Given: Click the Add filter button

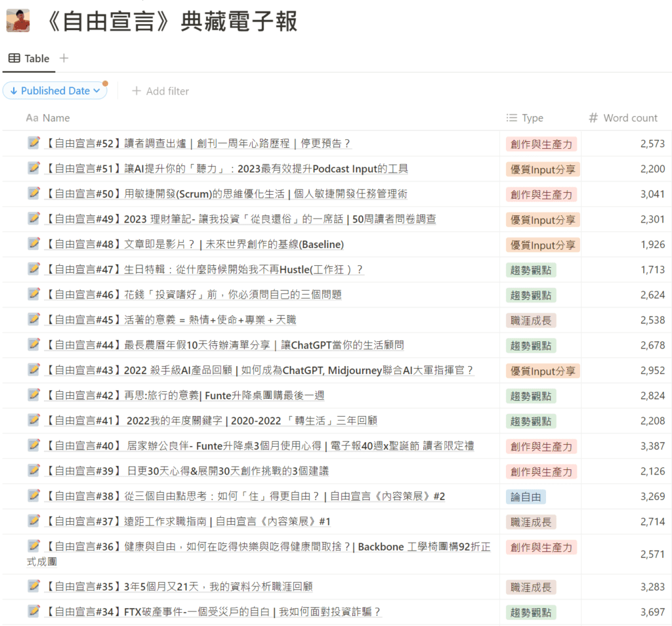Looking at the screenshot, I should [161, 91].
